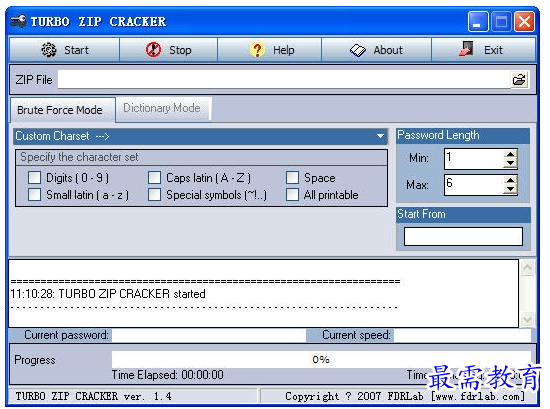Viewport: 550px width, 409px height.
Task: Decrease the Max password length
Action: (510, 189)
